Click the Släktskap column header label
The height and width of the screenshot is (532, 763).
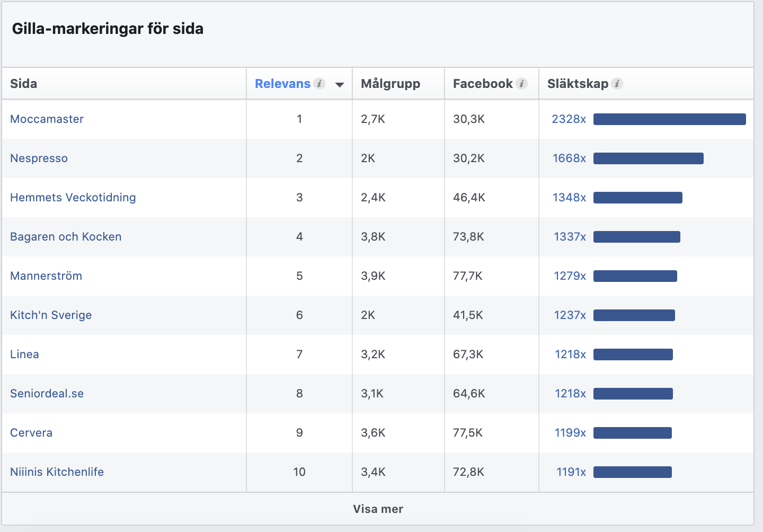click(x=578, y=84)
